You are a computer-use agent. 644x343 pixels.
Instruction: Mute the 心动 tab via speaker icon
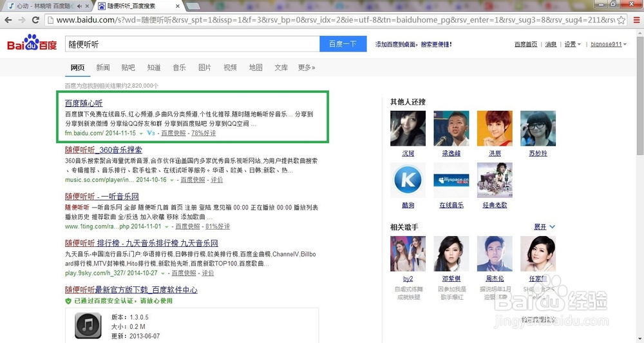click(80, 6)
